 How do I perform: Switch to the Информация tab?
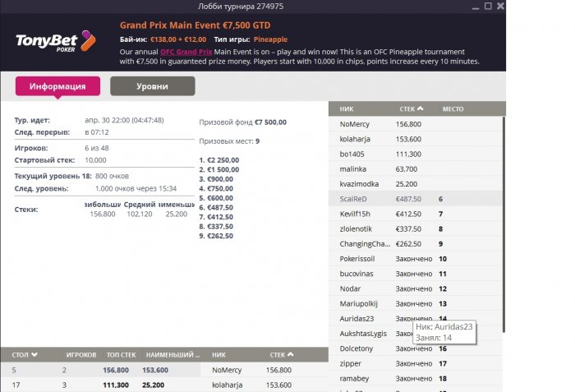57,86
